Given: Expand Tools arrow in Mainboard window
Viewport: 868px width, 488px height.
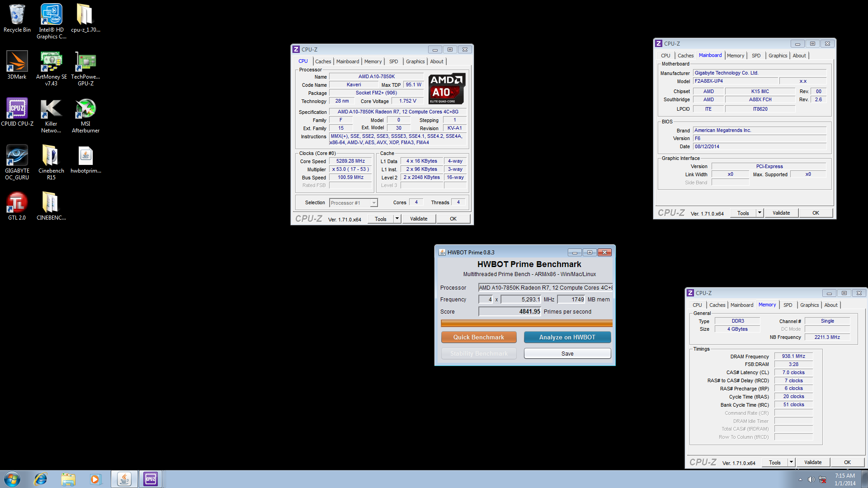Looking at the screenshot, I should [759, 213].
